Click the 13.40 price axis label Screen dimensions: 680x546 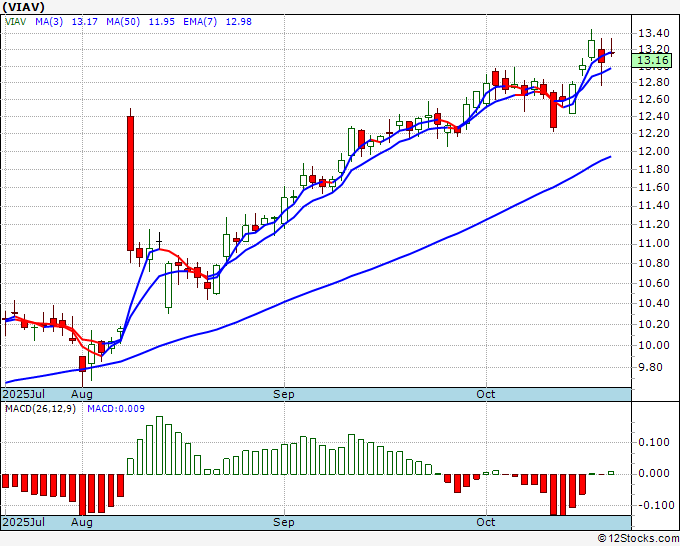(x=654, y=33)
